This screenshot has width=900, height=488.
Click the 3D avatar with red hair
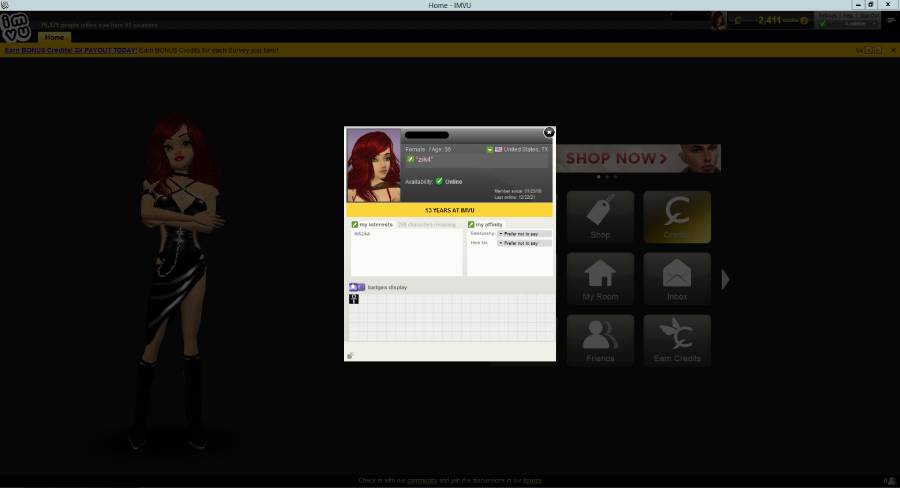tap(178, 281)
